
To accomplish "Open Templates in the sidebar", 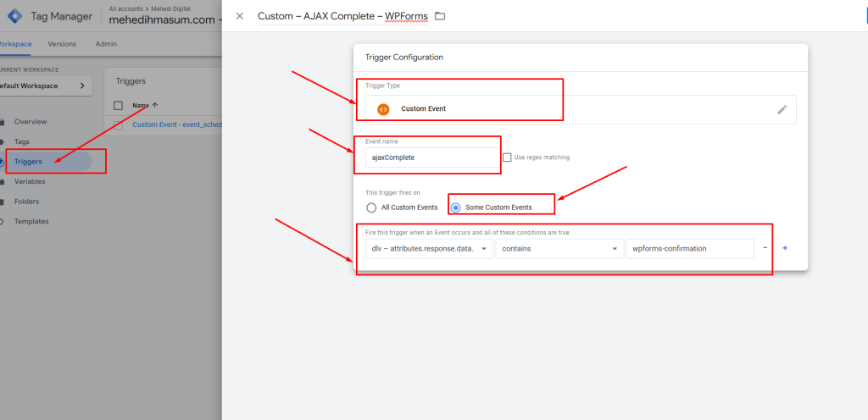I will point(31,221).
